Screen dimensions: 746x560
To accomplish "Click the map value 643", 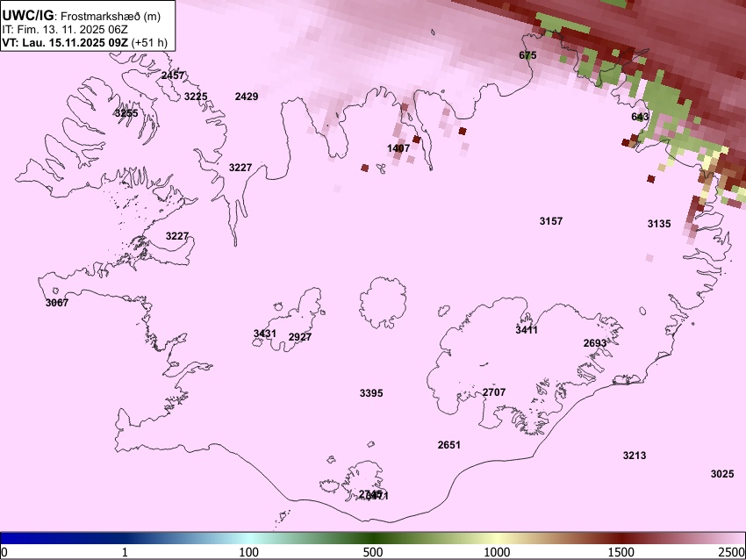I will (x=640, y=117).
